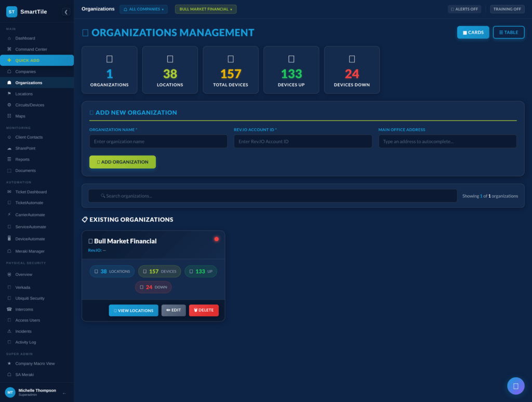Click the CarrierAutomate lightning icon

click(9, 215)
